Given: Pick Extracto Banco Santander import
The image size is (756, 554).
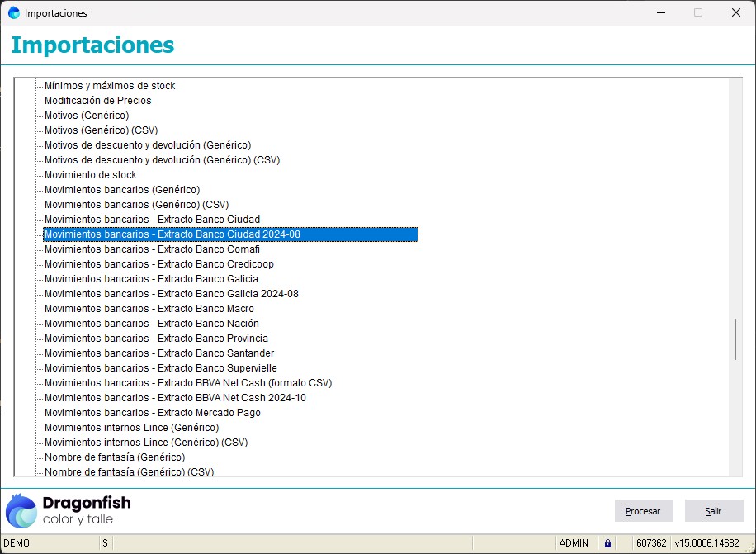Looking at the screenshot, I should point(158,353).
